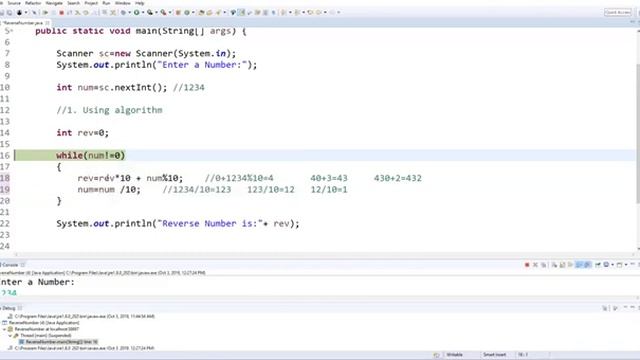Click Clear Console icon
The width and height of the screenshot is (640, 360).
click(x=554, y=265)
